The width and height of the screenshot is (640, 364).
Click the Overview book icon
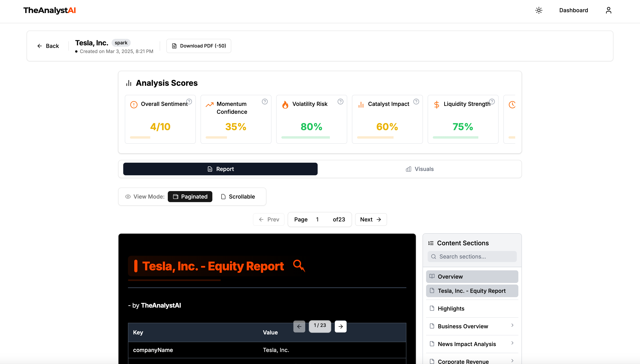coord(432,276)
